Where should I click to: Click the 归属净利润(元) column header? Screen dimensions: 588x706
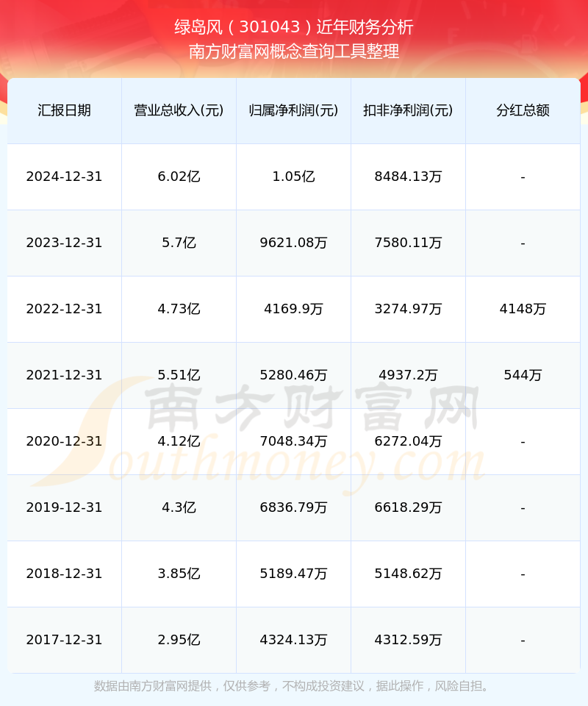294,110
